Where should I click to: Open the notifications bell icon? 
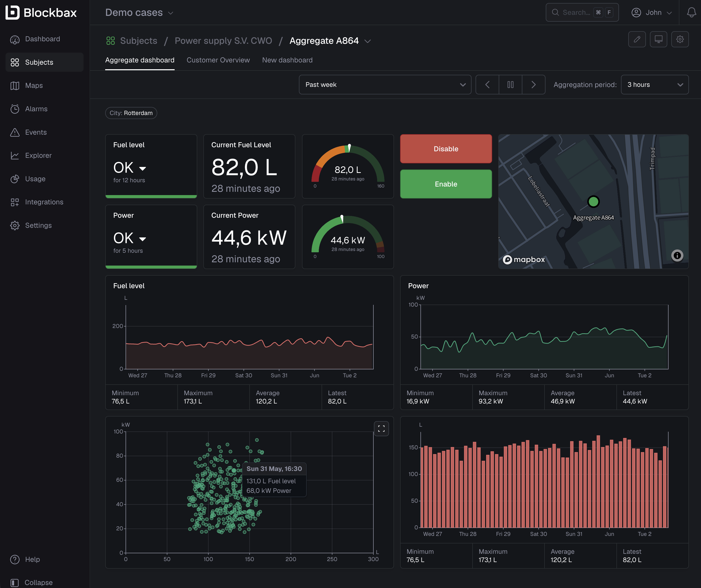coord(691,12)
